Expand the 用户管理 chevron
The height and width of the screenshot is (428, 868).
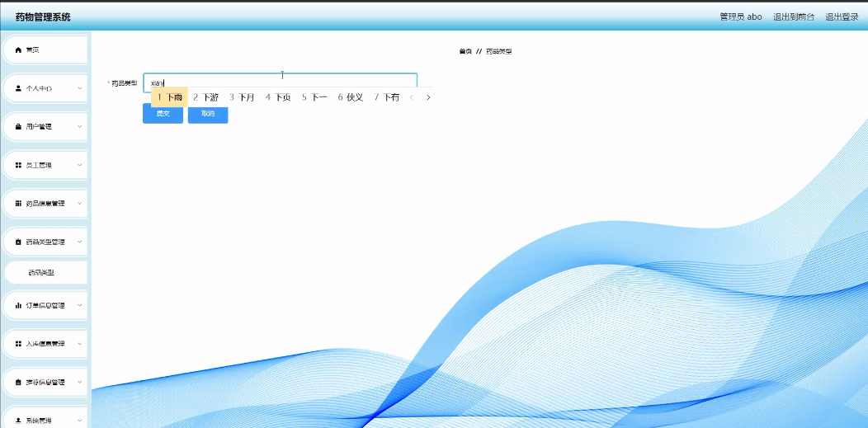(80, 127)
